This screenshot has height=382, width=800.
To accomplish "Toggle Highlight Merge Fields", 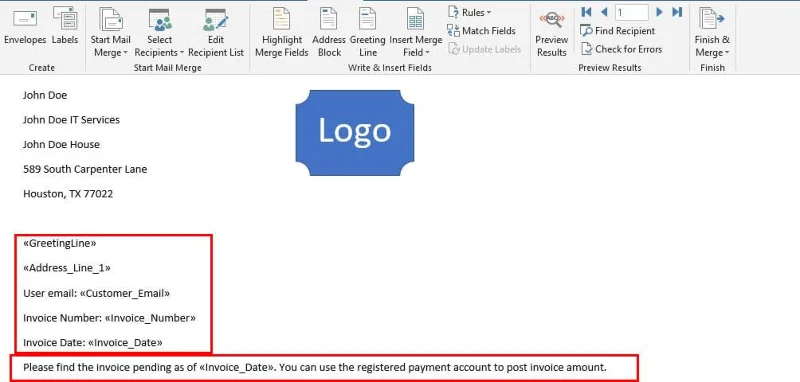I will (282, 32).
